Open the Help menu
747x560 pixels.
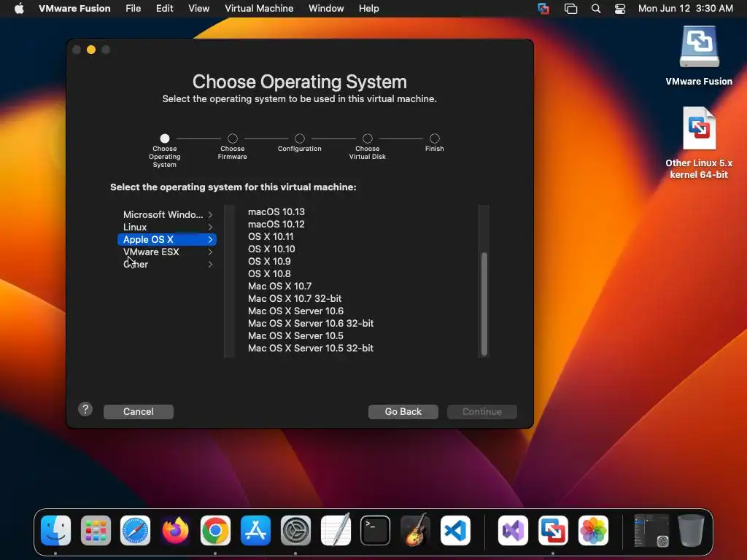[x=368, y=9]
